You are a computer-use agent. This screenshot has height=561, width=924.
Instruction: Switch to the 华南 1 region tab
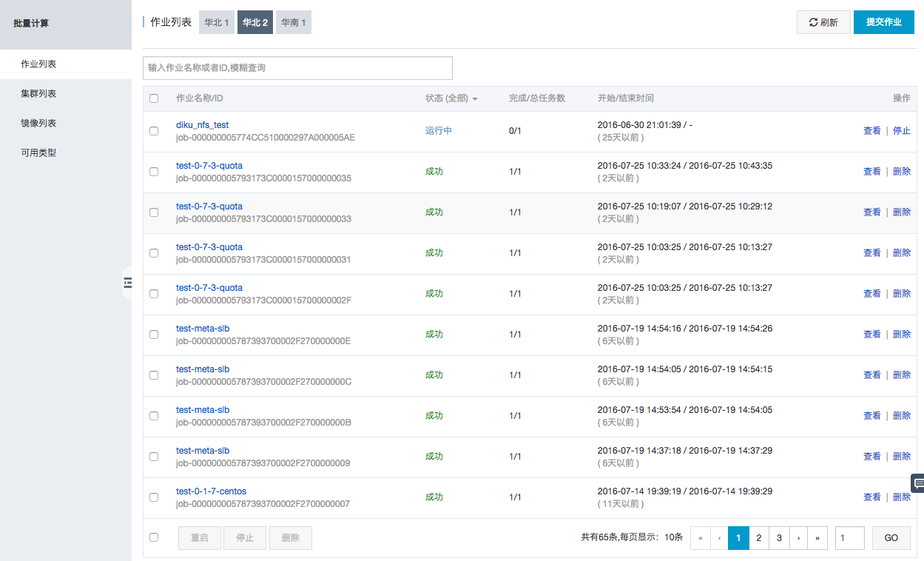point(294,22)
